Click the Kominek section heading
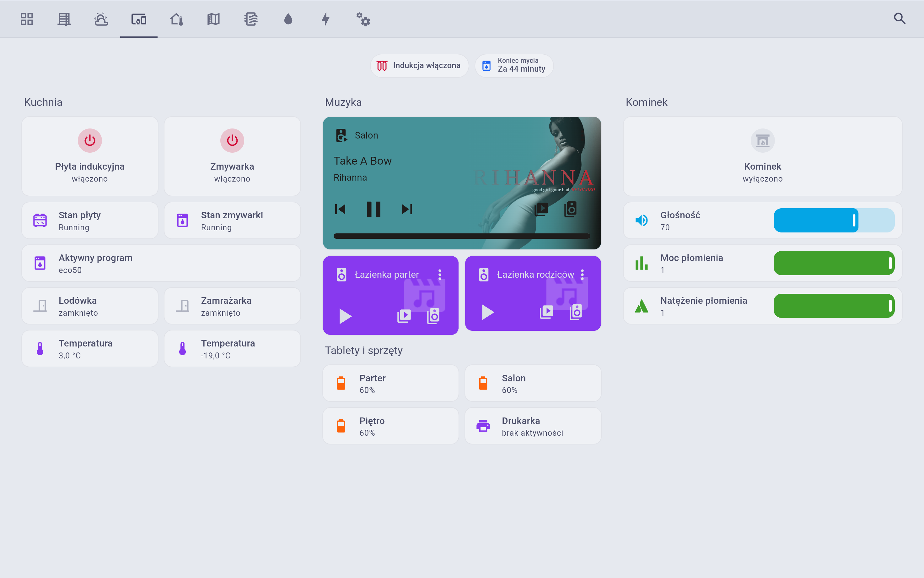This screenshot has height=578, width=924. [x=647, y=102]
